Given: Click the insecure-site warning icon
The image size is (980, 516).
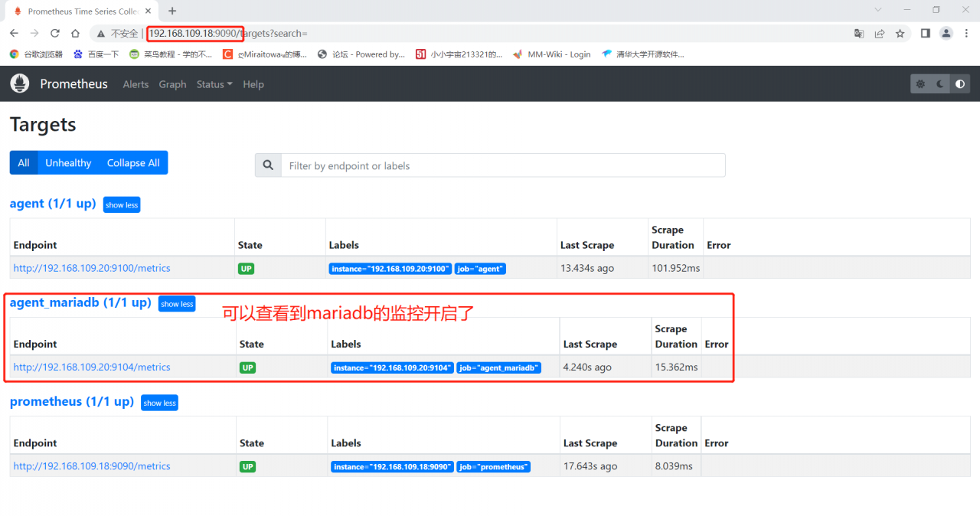Looking at the screenshot, I should pos(102,34).
